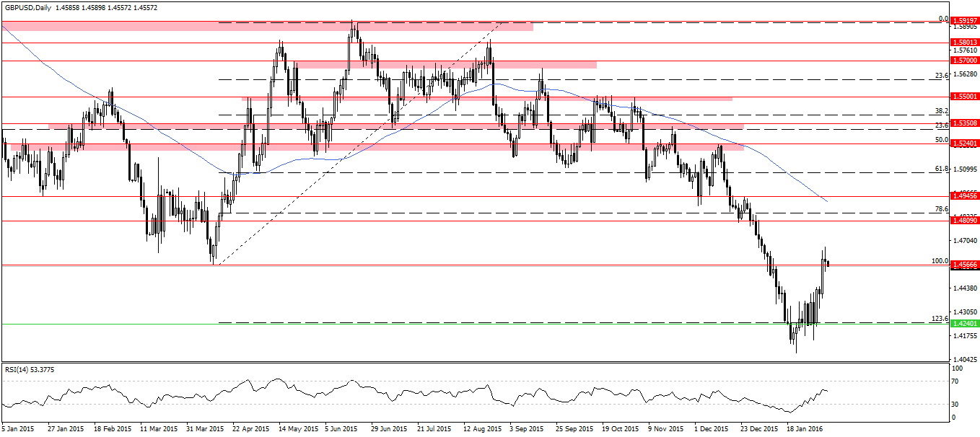
Task: Select the 1.59197 red price label
Action: point(965,21)
